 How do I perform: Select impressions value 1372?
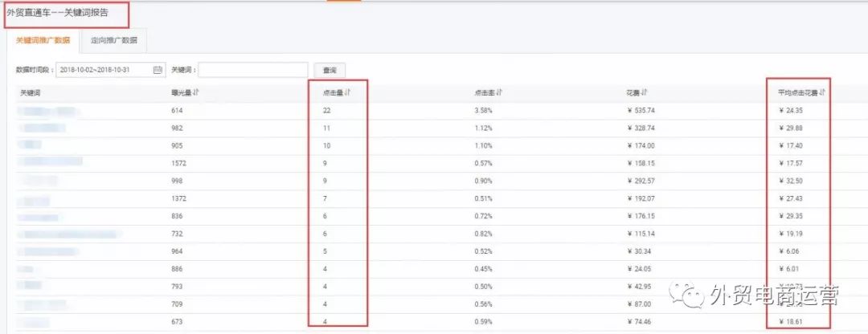[178, 198]
